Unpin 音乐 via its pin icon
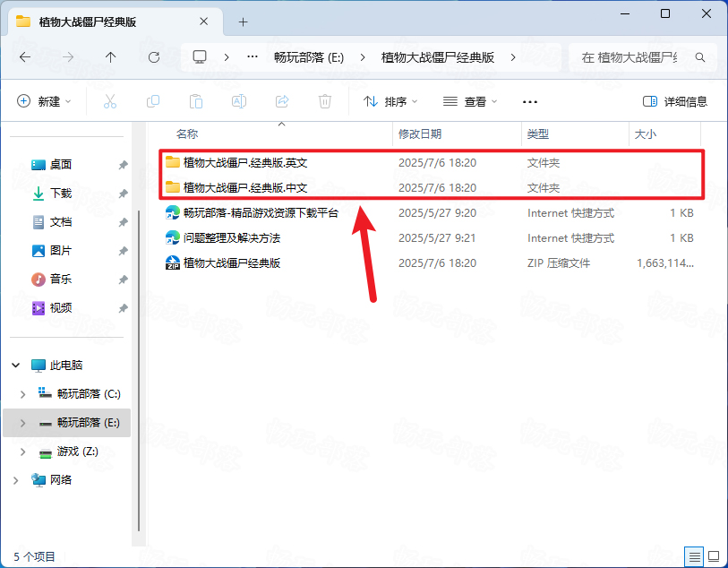The width and height of the screenshot is (728, 568). point(123,280)
